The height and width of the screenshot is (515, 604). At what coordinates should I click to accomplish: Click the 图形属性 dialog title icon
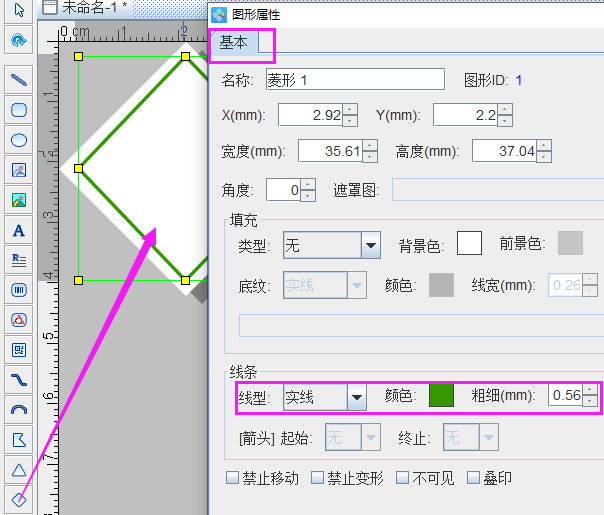[x=219, y=15]
